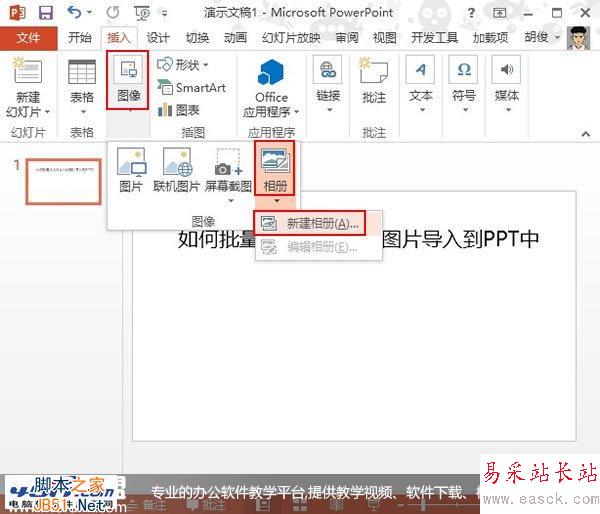Open the 文件 tab
The image size is (600, 514).
[29, 38]
